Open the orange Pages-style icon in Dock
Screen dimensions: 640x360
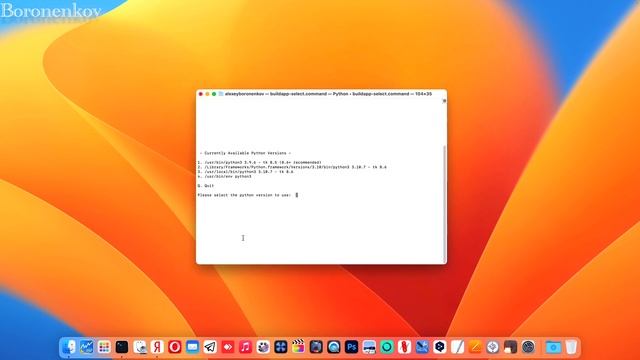475,347
